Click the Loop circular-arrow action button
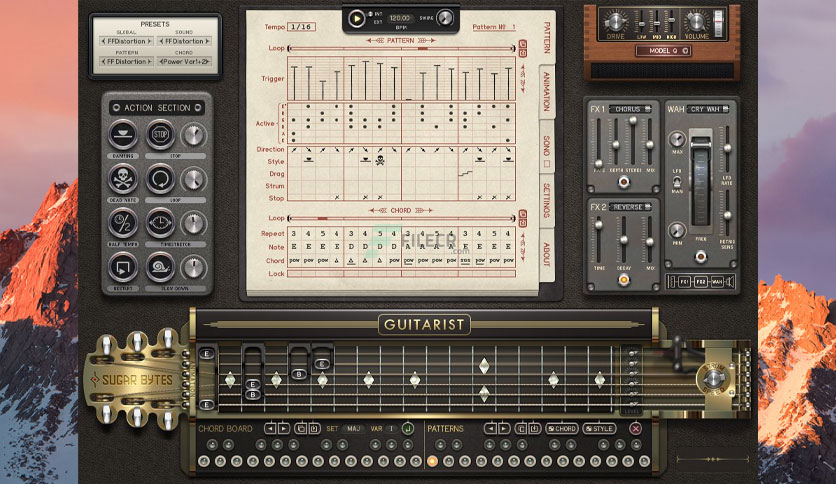 coord(160,179)
